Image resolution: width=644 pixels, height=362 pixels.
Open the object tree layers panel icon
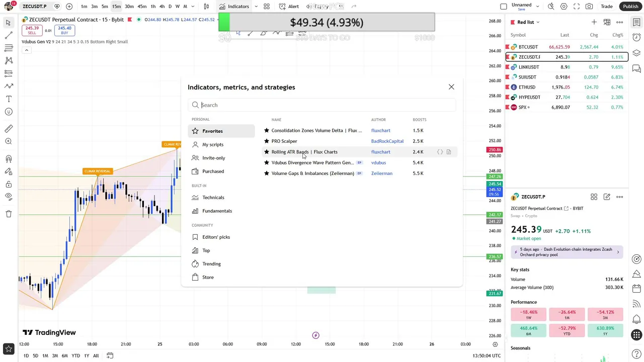pos(636,53)
